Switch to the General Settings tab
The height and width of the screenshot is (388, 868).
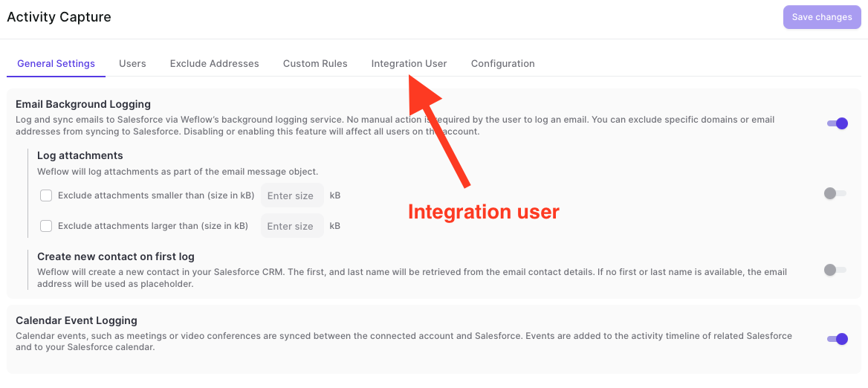coord(56,64)
